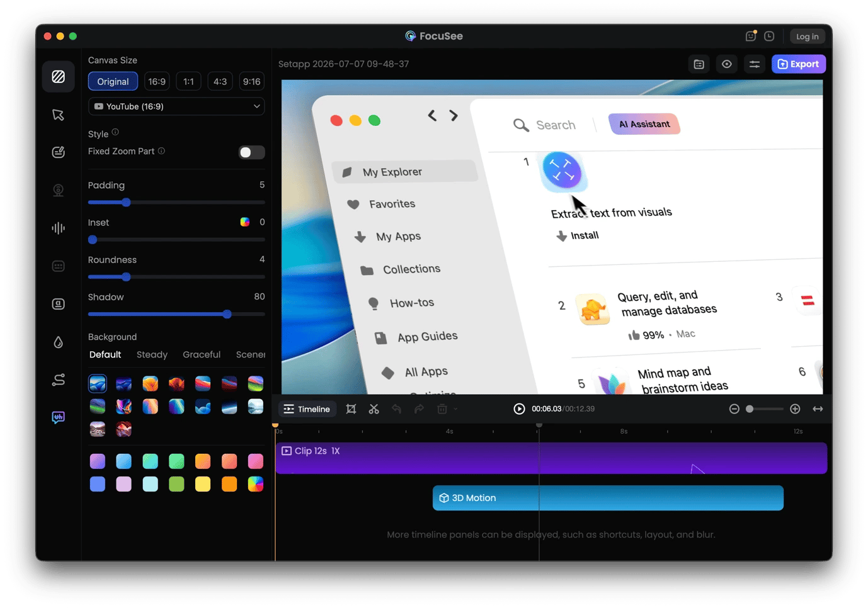868x608 pixels.
Task: Select the 3D Motion timeline block
Action: click(x=608, y=498)
